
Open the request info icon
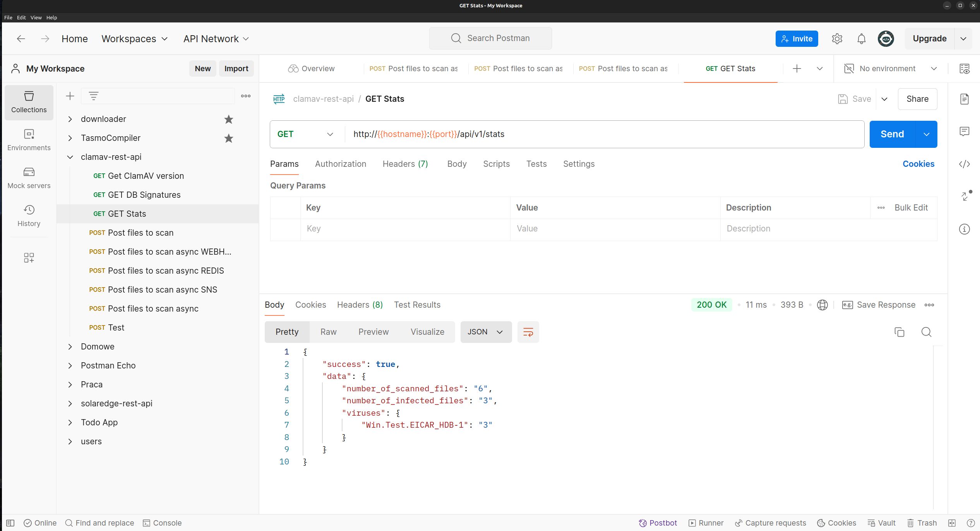tap(964, 229)
